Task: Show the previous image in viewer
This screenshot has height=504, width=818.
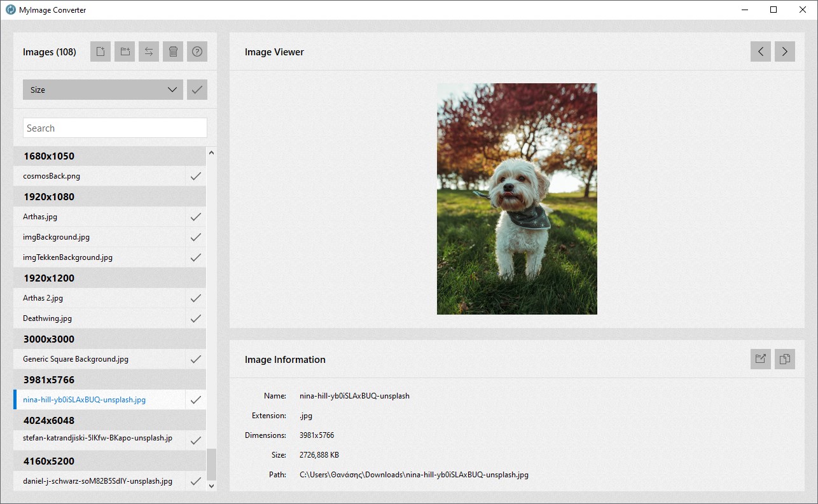Action: click(761, 51)
